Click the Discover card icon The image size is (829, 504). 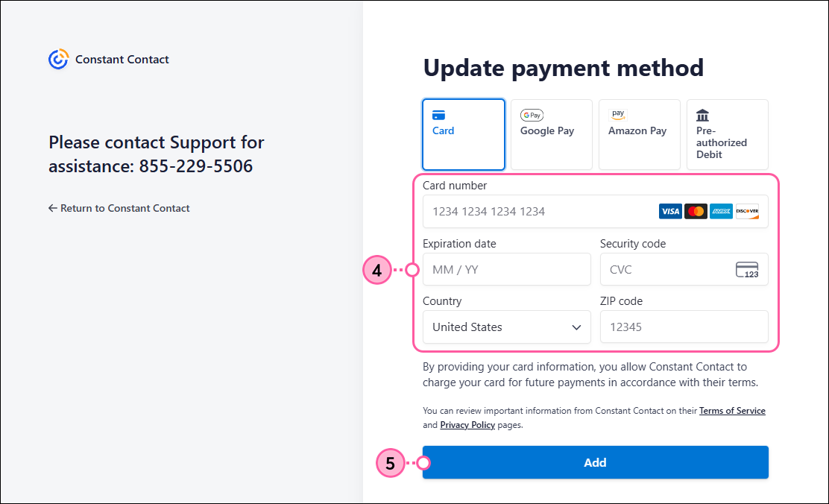746,211
